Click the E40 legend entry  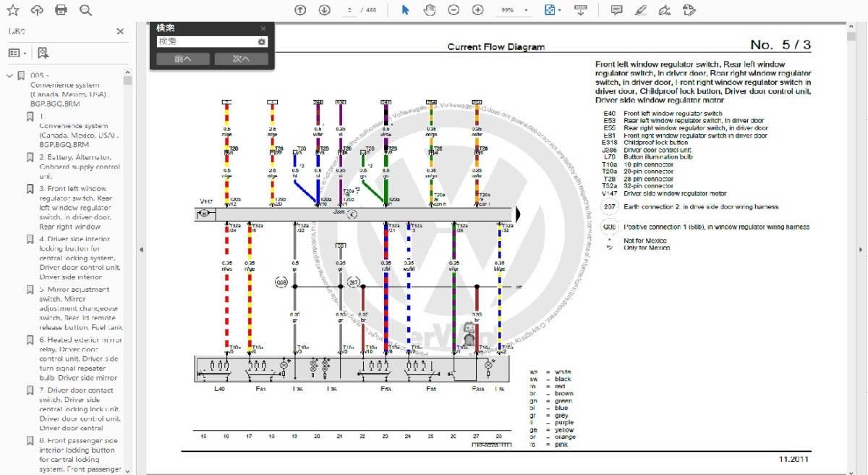(x=663, y=114)
